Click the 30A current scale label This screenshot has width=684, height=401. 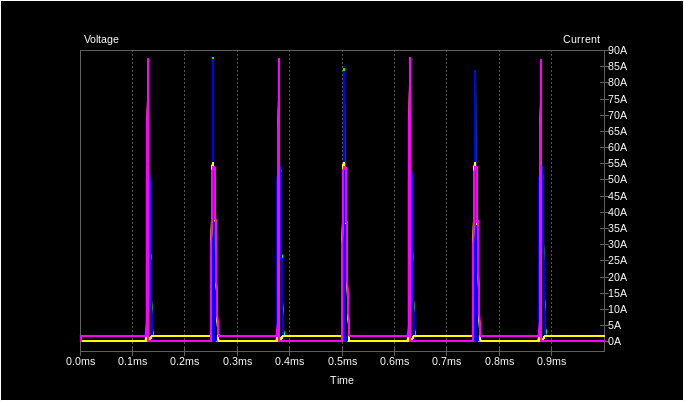coord(617,244)
